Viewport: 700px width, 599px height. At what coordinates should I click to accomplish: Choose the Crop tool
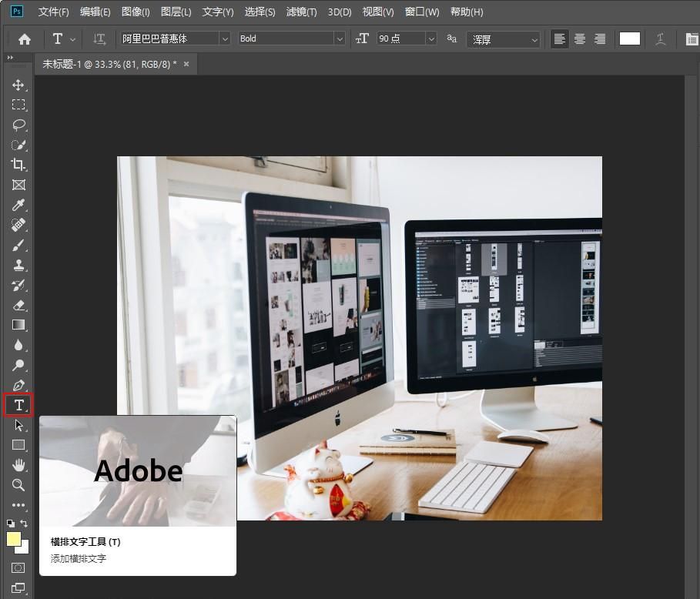(x=18, y=164)
